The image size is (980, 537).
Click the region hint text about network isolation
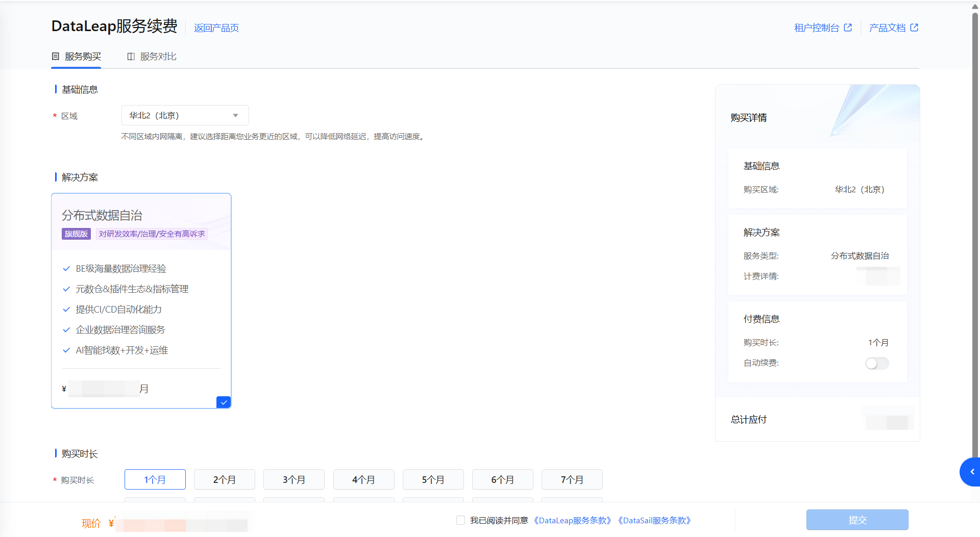click(x=274, y=136)
